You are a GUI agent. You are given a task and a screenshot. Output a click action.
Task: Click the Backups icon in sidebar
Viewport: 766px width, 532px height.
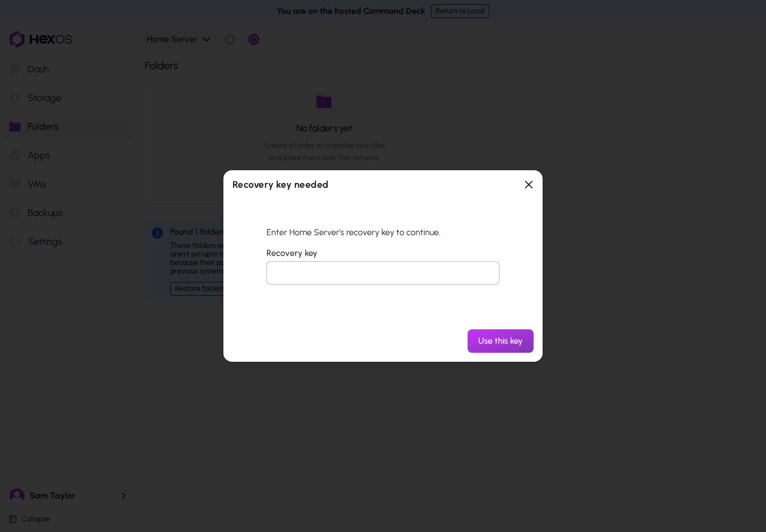click(15, 213)
